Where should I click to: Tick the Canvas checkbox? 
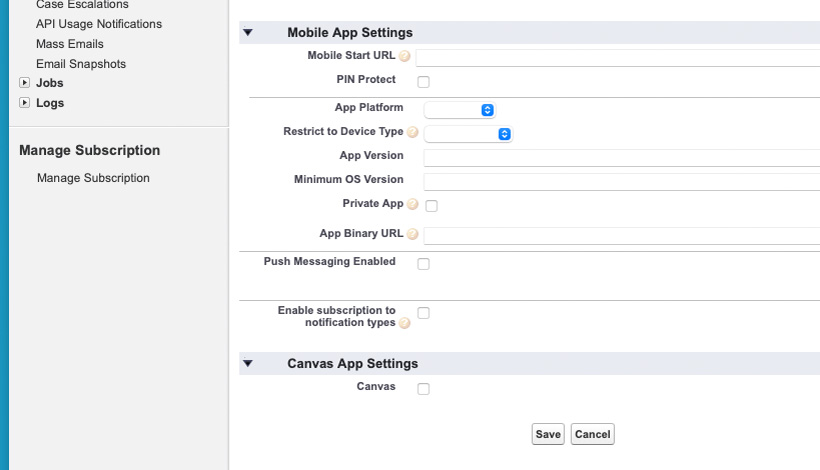coord(424,389)
